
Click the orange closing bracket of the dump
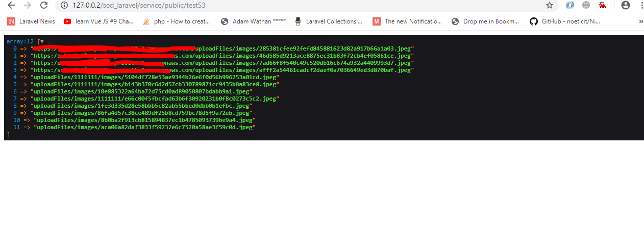point(8,134)
